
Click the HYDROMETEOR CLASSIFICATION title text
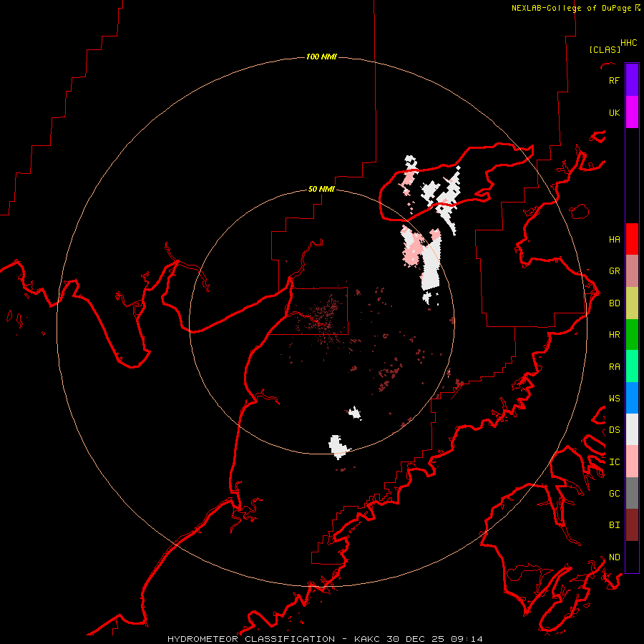point(251,639)
